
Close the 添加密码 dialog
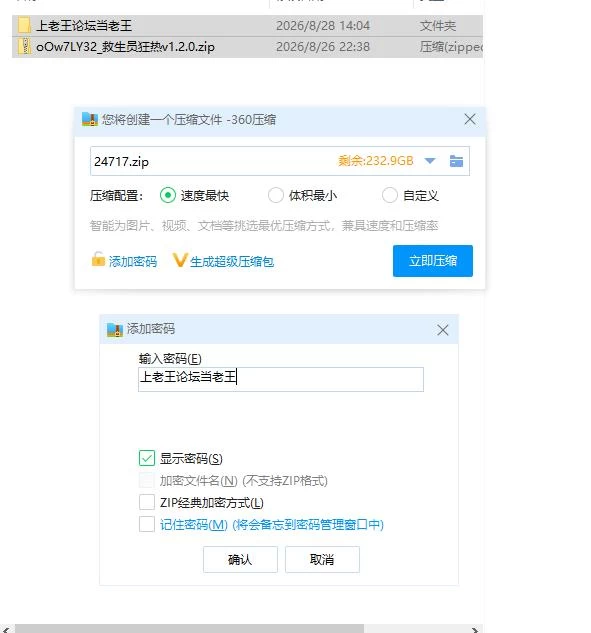coord(442,330)
